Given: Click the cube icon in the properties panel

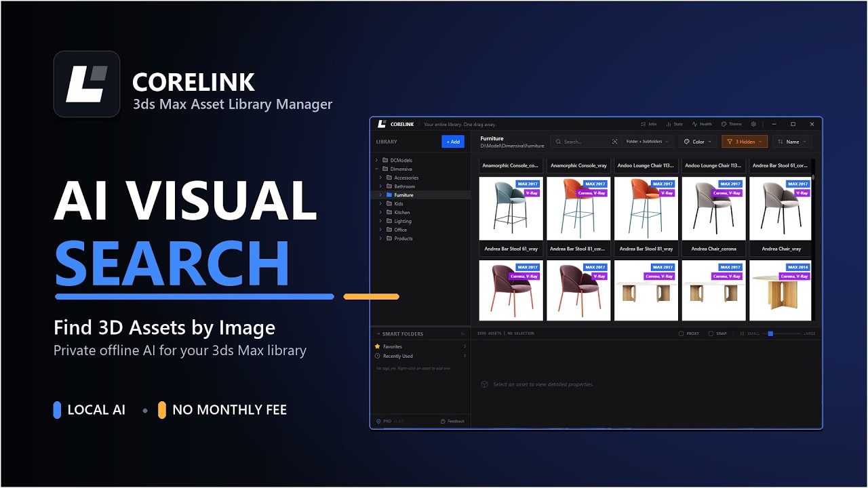Looking at the screenshot, I should pos(484,384).
